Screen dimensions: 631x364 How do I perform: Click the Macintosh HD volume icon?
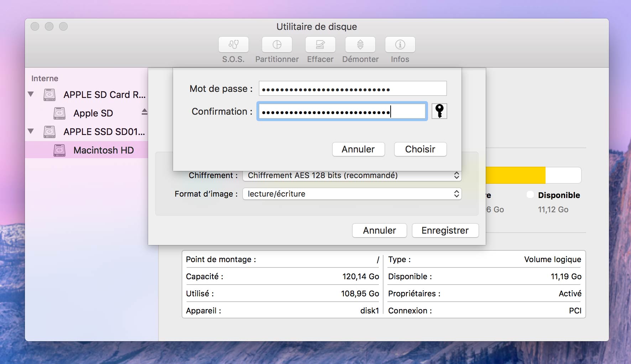point(59,150)
